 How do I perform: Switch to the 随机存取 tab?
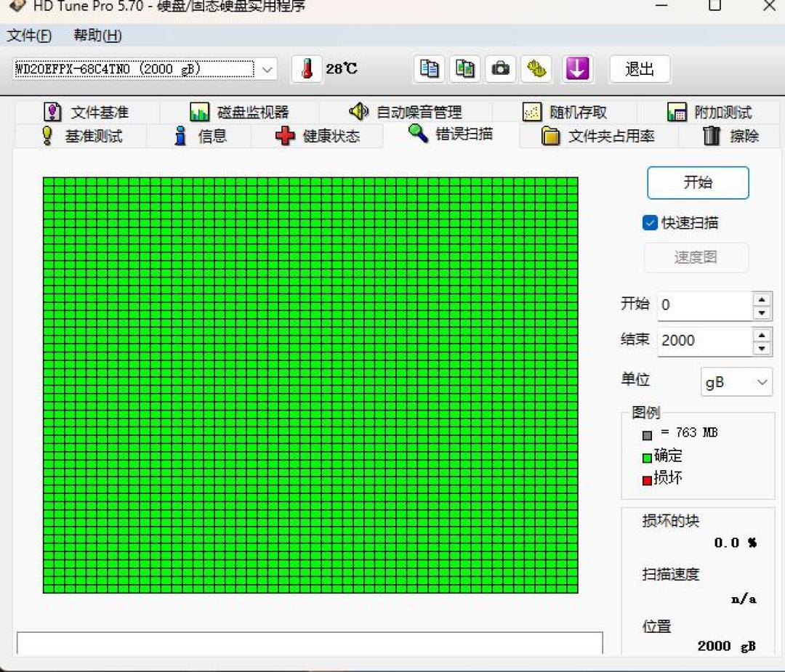565,112
